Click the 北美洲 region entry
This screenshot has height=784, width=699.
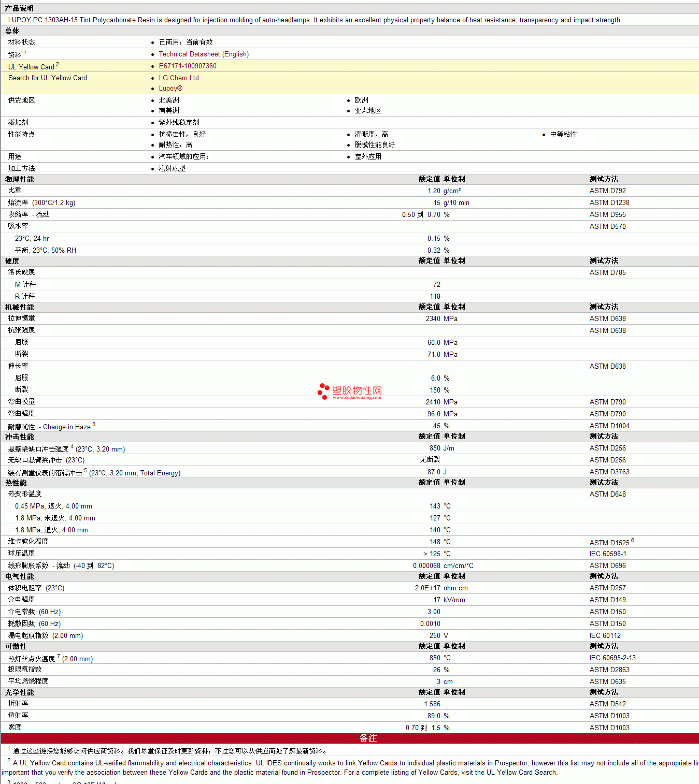click(169, 100)
